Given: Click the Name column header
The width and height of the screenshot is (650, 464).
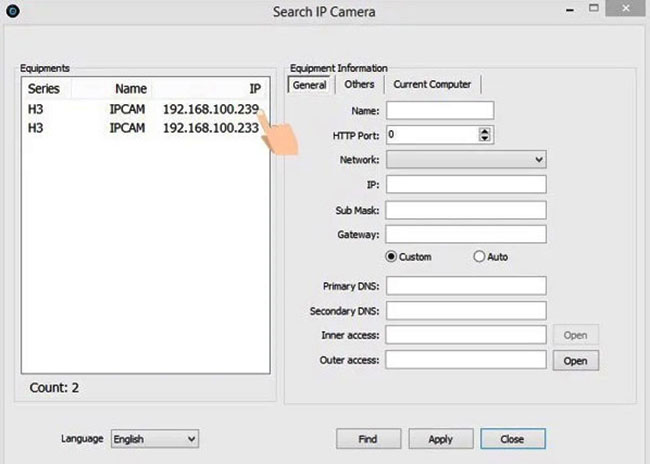Looking at the screenshot, I should [x=111, y=89].
